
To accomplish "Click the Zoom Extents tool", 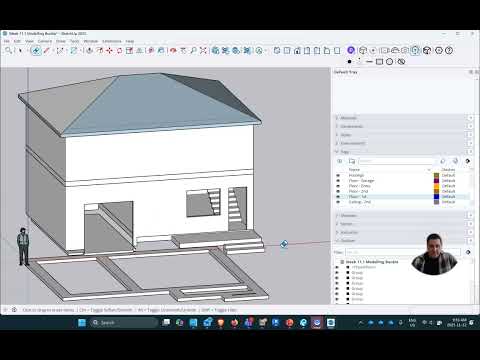I will [203, 50].
